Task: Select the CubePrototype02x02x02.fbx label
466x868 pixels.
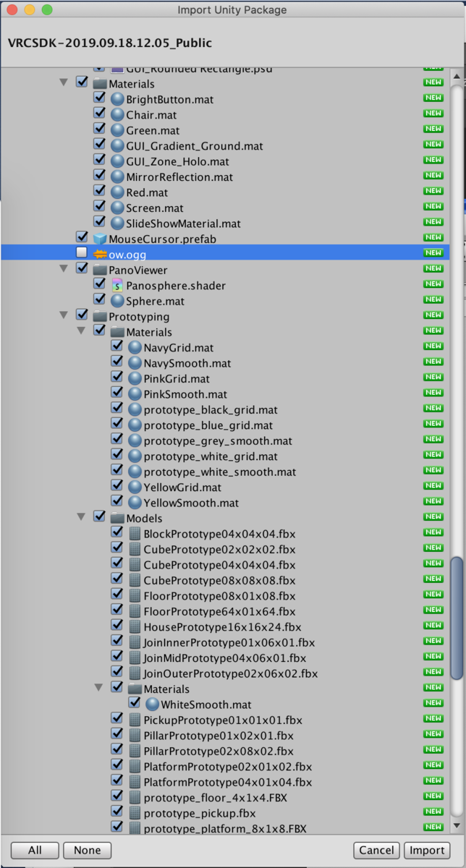Action: (x=219, y=549)
